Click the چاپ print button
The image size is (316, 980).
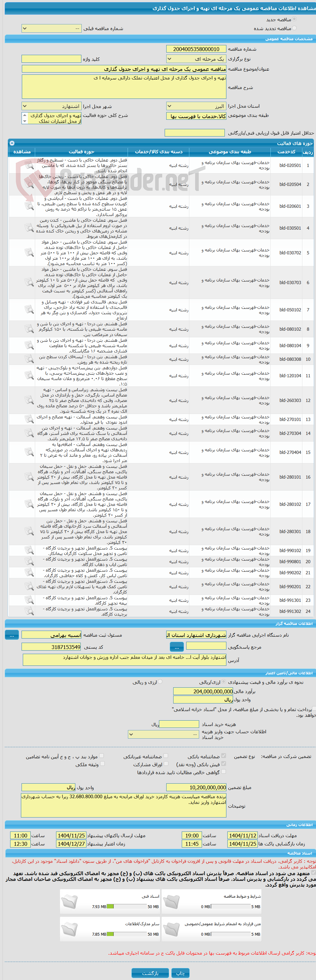point(180,973)
